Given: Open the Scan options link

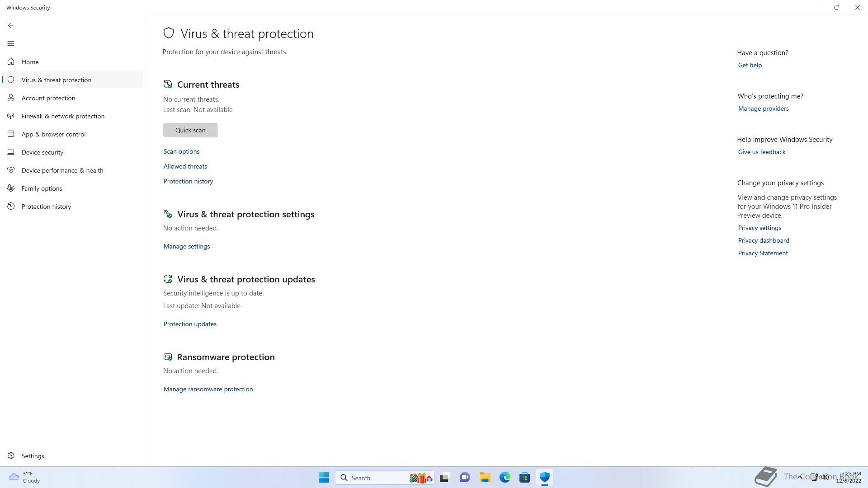Looking at the screenshot, I should click(181, 151).
